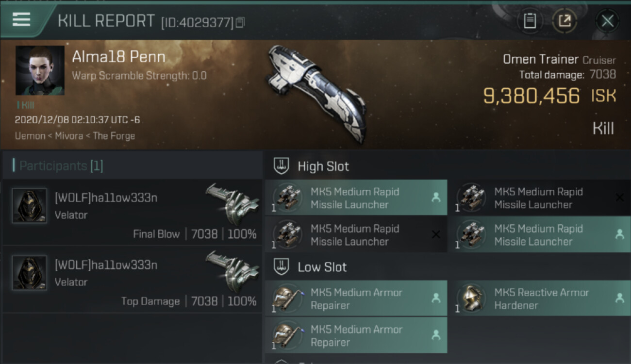Close the kill report window
Viewport: 631px width, 364px height.
click(607, 21)
